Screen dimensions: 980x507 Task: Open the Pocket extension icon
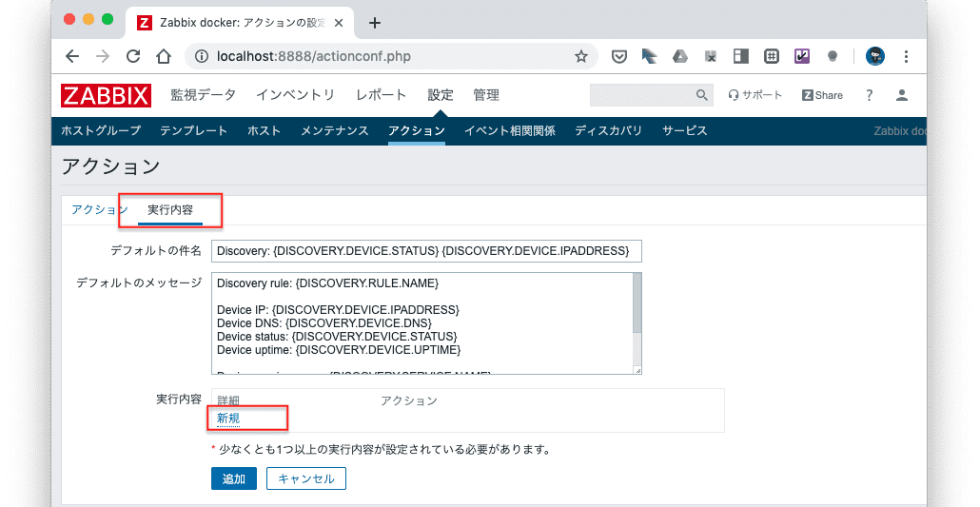pyautogui.click(x=618, y=56)
